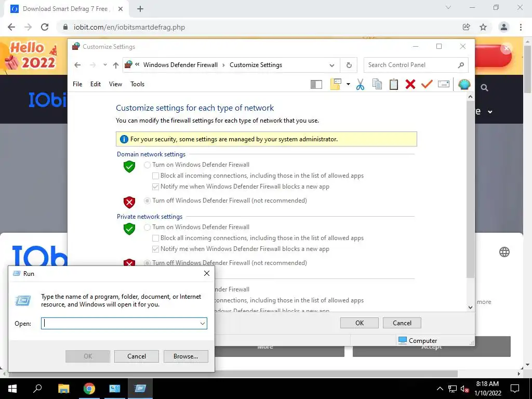
Task: Expand the address bar history dropdown
Action: tap(332, 65)
